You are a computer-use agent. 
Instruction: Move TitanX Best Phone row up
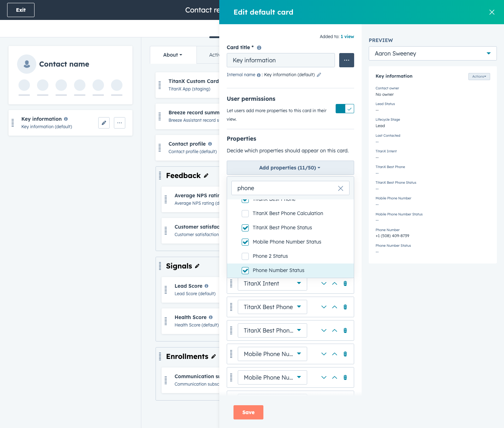(x=335, y=307)
